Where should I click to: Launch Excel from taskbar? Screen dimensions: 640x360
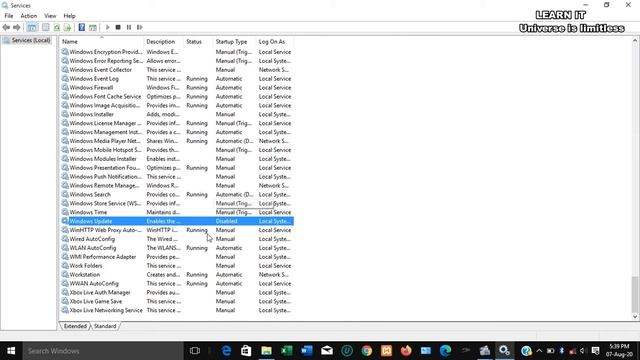coord(287,351)
